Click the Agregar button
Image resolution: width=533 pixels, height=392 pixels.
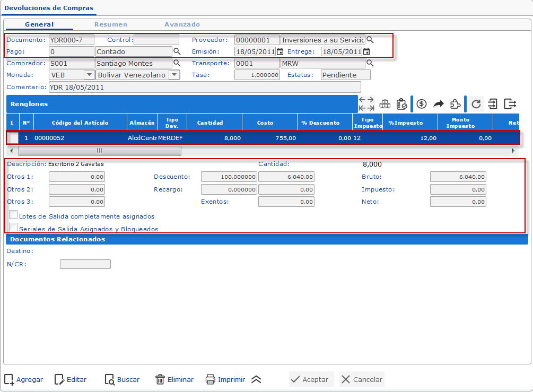tap(24, 379)
